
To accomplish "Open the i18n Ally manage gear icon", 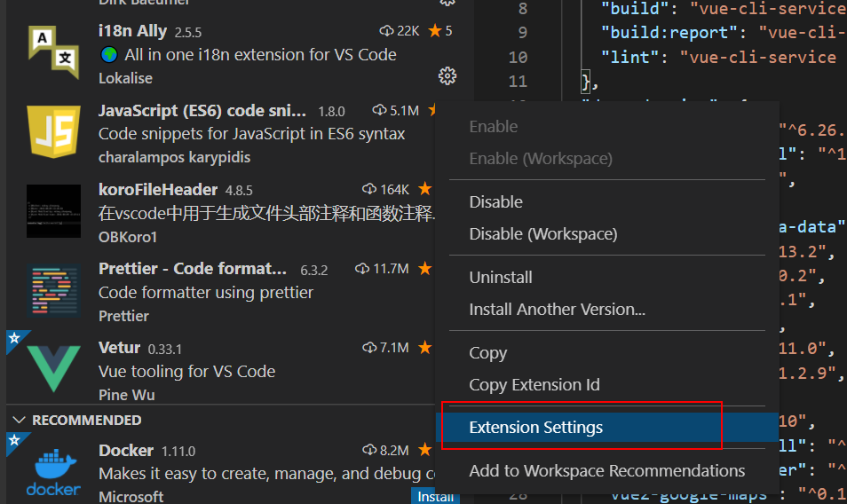I will [x=447, y=76].
